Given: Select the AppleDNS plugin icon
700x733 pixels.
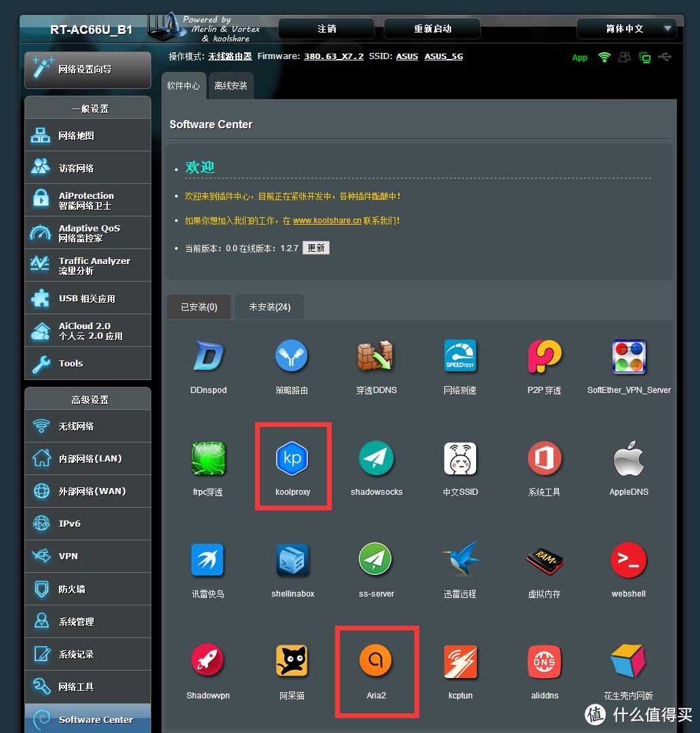Looking at the screenshot, I should point(629,458).
